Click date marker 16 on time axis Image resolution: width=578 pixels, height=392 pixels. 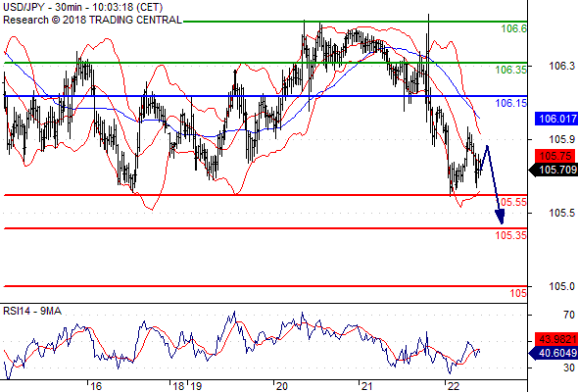point(96,386)
